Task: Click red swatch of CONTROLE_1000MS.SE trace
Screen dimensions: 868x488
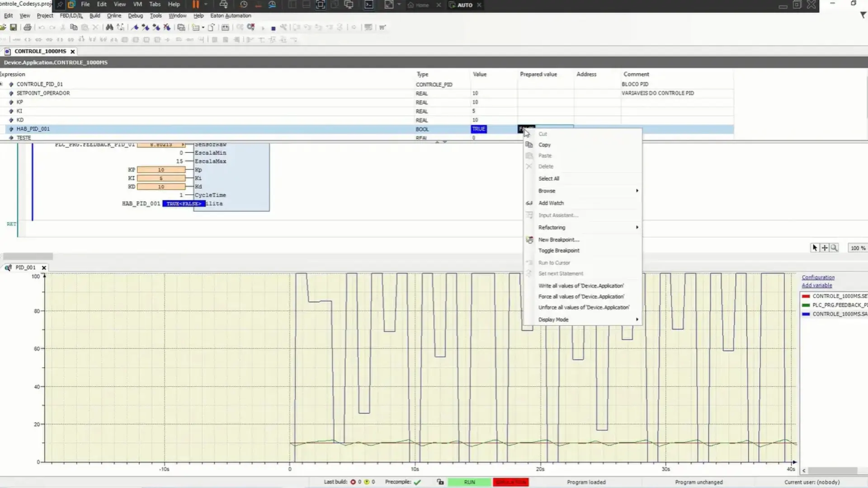Action: pos(806,296)
